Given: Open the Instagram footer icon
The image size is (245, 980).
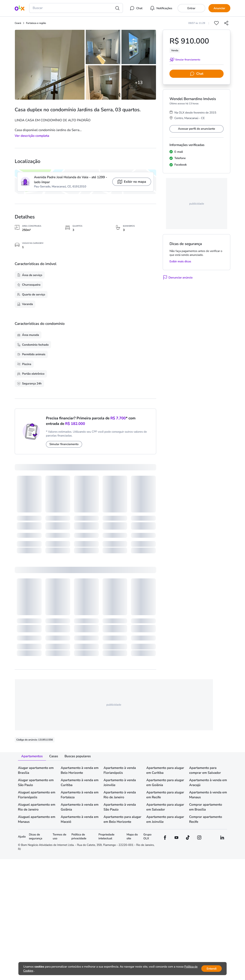Looking at the screenshot, I should 199,837.
